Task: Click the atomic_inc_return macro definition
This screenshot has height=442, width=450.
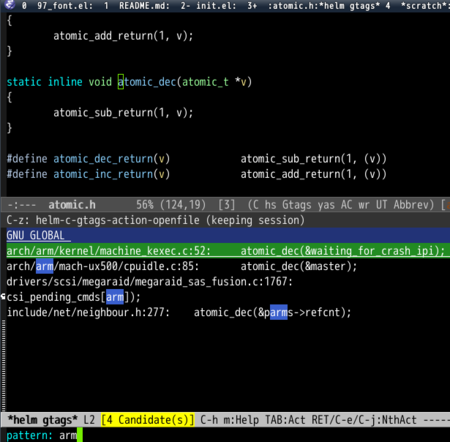Action: 103,174
